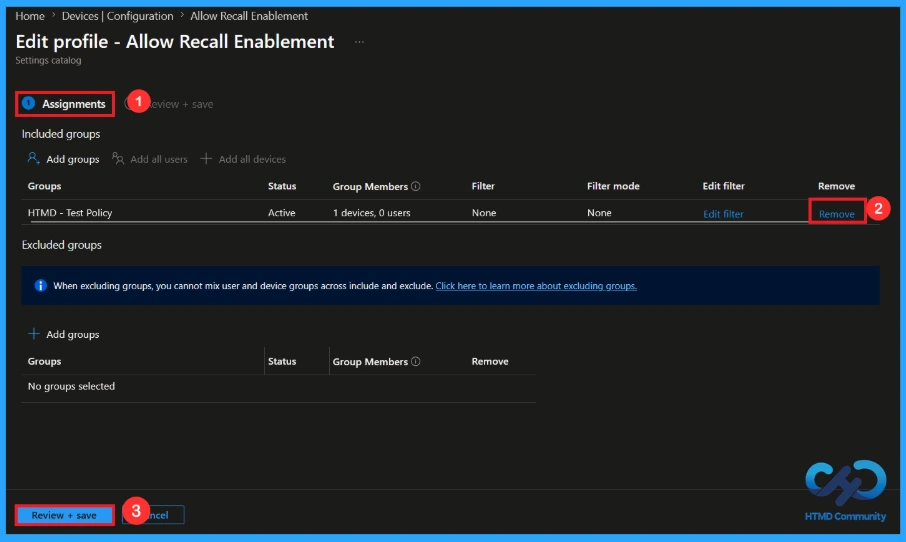Click the Active status cell

281,213
